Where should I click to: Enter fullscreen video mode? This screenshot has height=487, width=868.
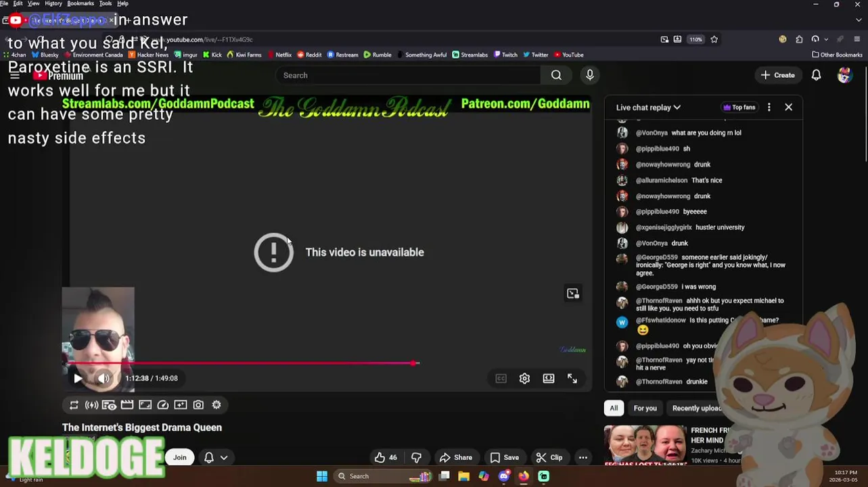click(572, 379)
